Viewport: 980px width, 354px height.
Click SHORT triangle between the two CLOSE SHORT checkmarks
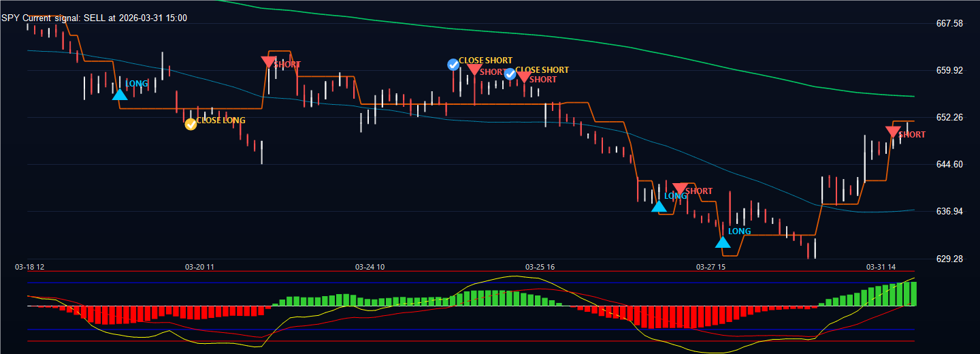474,69
